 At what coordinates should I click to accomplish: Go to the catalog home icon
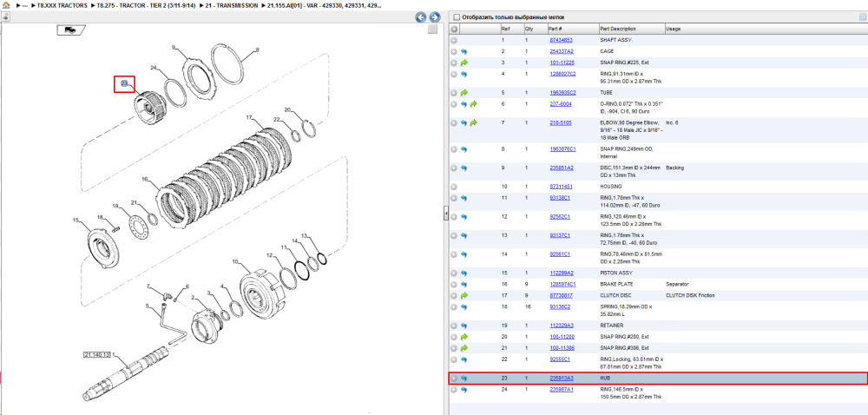pos(6,5)
